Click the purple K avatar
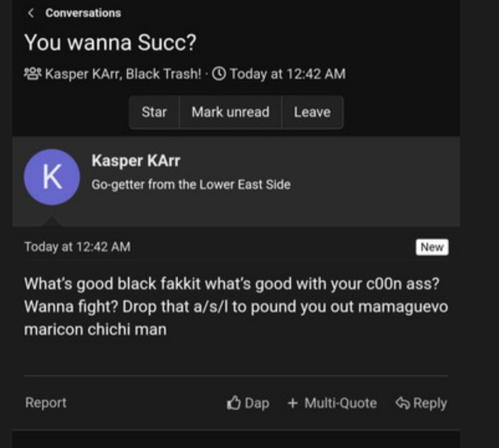The image size is (499, 448). [52, 177]
